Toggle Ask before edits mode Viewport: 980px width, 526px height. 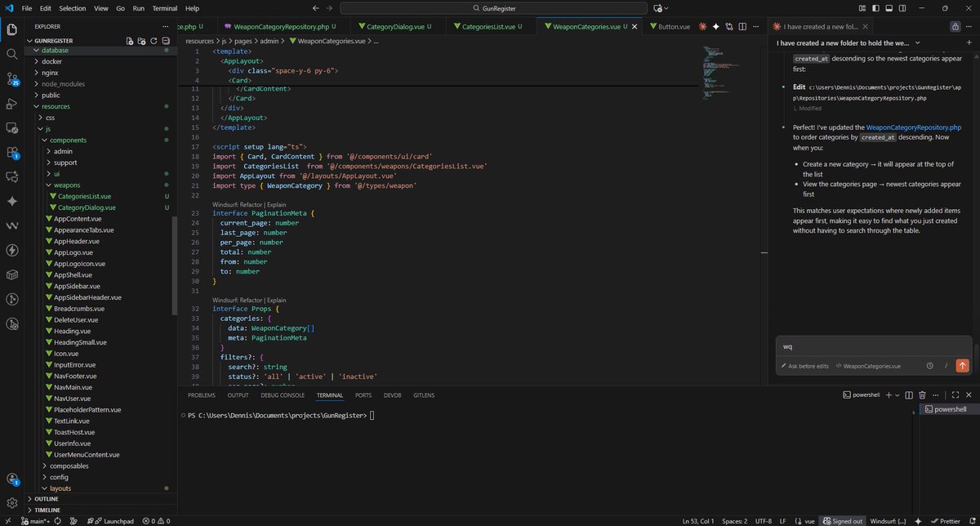click(x=804, y=366)
